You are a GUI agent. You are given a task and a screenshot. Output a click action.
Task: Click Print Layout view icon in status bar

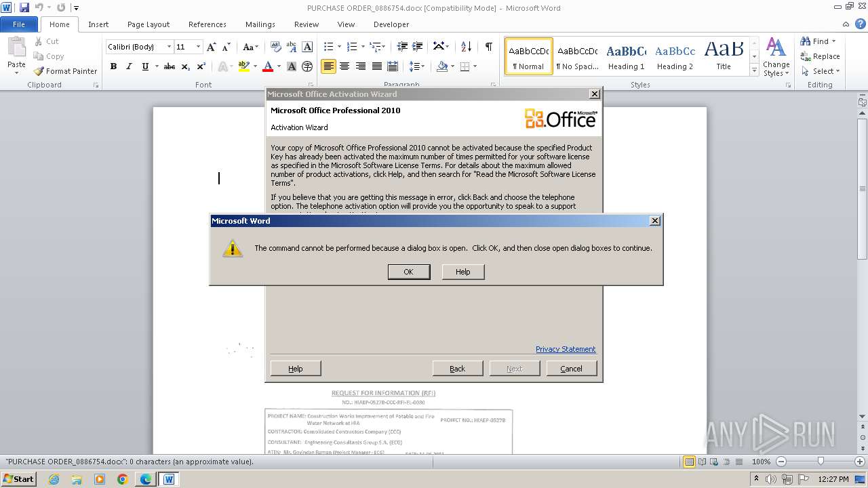click(689, 462)
